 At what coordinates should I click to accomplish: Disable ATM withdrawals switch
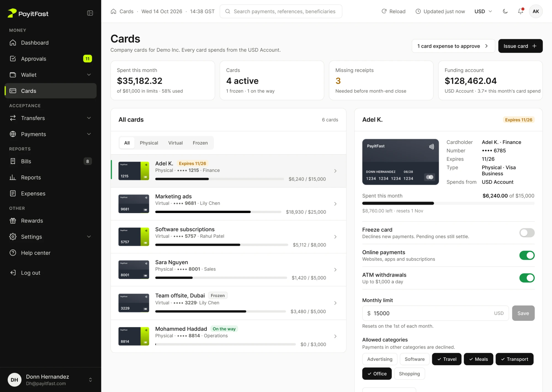click(527, 278)
